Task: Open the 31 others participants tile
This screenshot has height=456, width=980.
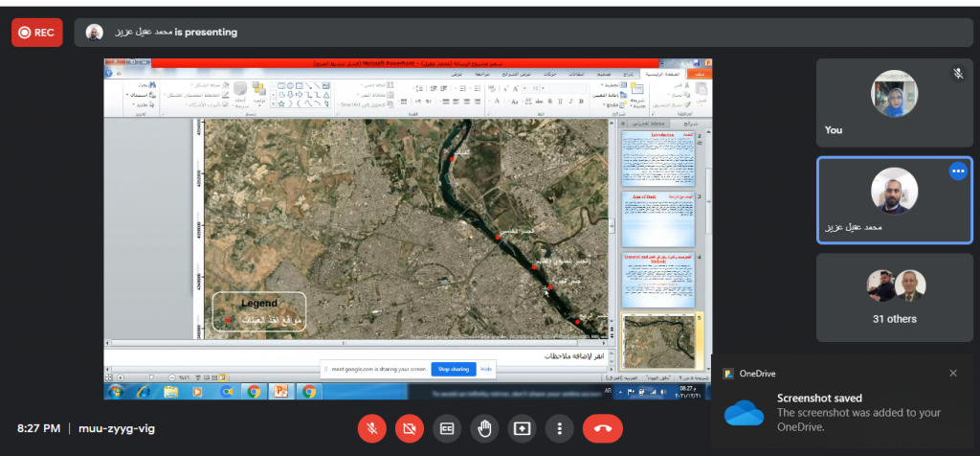Action: (x=894, y=298)
